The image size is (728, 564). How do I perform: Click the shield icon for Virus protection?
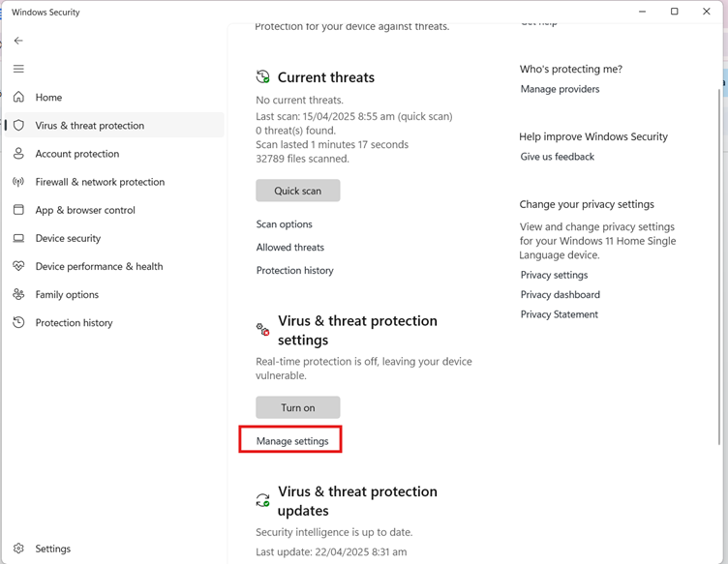pos(18,125)
